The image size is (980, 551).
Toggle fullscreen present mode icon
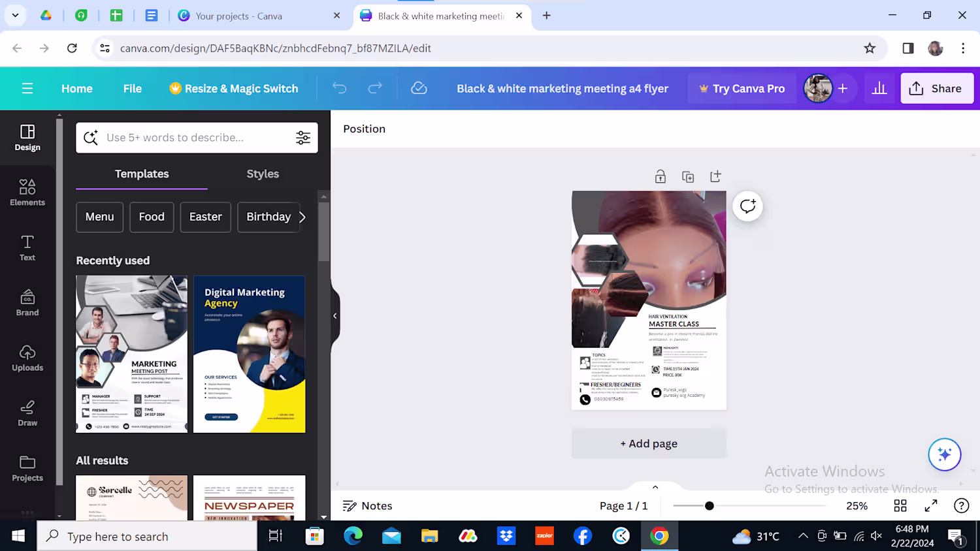pyautogui.click(x=931, y=506)
